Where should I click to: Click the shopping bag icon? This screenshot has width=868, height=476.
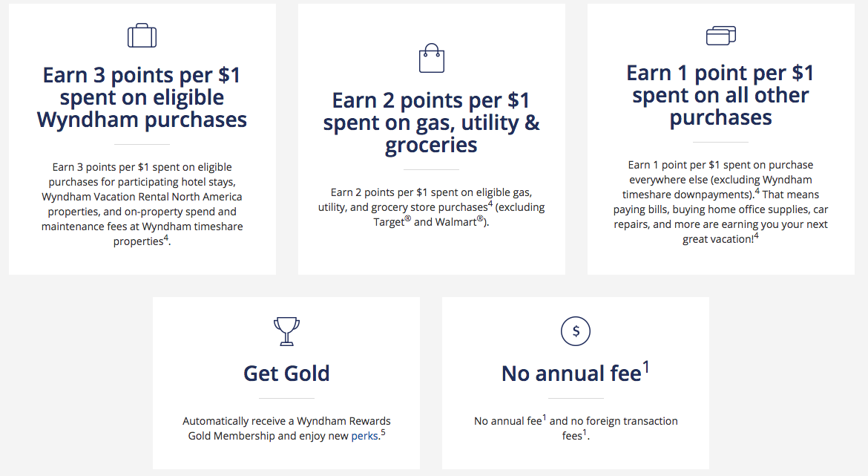[x=431, y=58]
